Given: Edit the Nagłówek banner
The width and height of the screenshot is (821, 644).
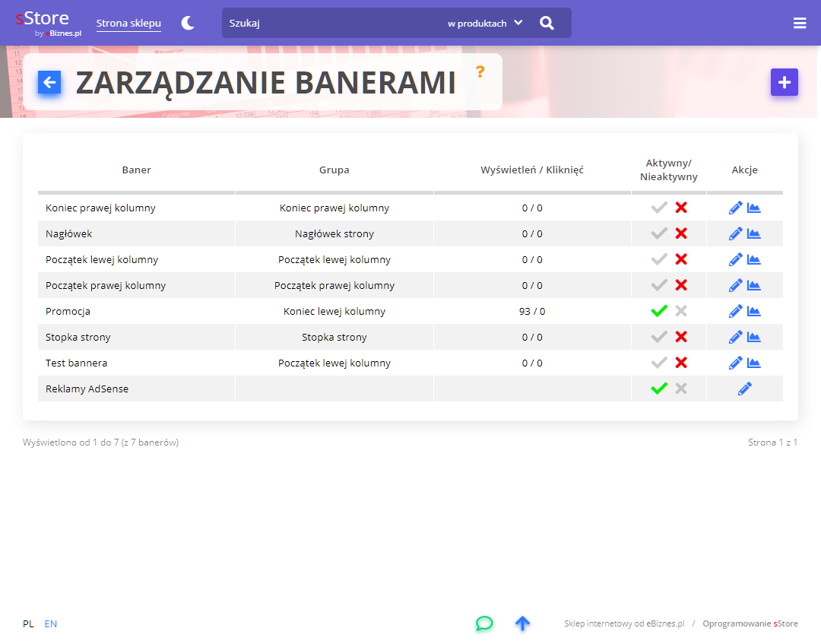Looking at the screenshot, I should pyautogui.click(x=735, y=233).
